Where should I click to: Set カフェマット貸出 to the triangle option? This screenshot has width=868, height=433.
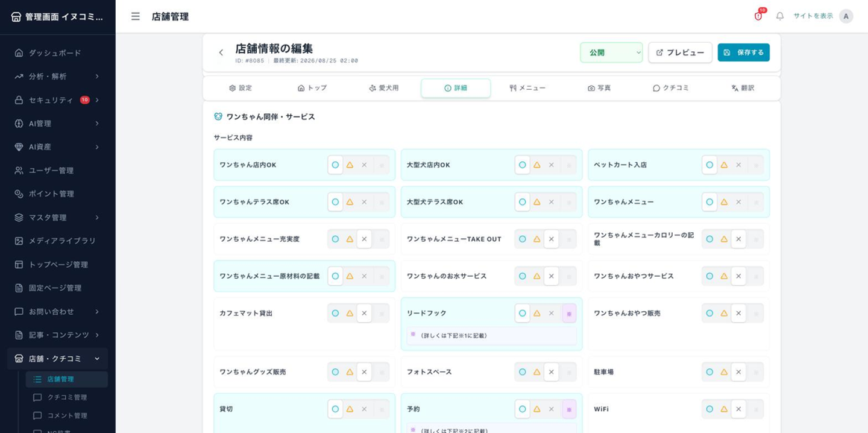pyautogui.click(x=350, y=314)
